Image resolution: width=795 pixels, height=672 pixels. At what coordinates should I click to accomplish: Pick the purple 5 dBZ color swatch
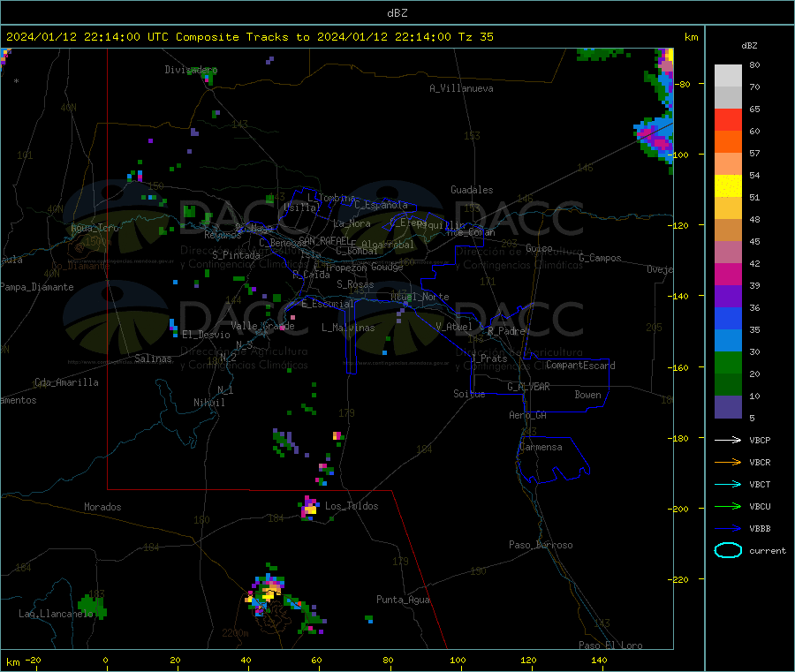[x=728, y=407]
